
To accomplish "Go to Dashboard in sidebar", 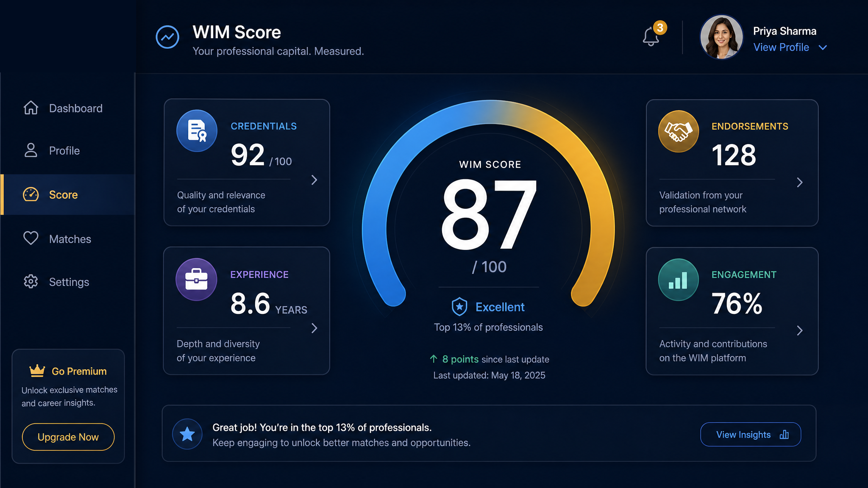I will (x=68, y=108).
